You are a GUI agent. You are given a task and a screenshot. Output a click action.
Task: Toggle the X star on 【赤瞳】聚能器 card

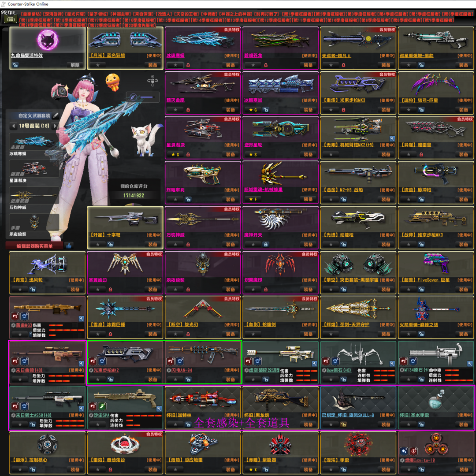253,469
